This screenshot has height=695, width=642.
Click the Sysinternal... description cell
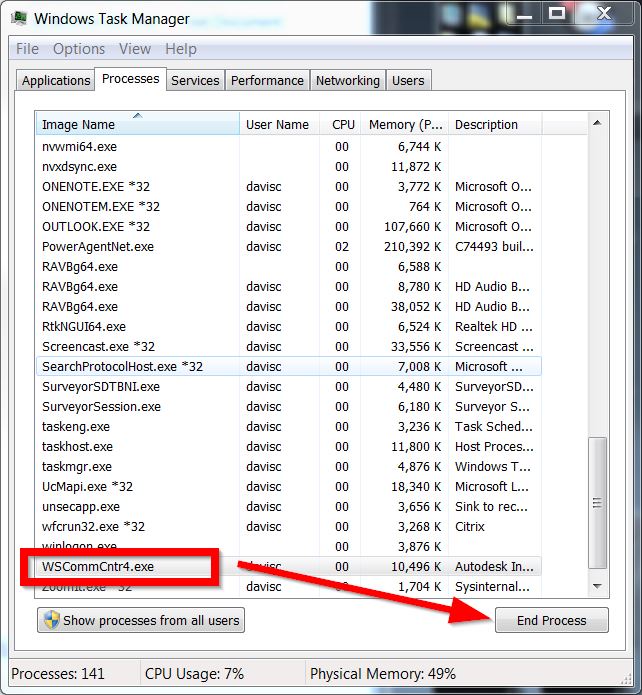(x=492, y=587)
